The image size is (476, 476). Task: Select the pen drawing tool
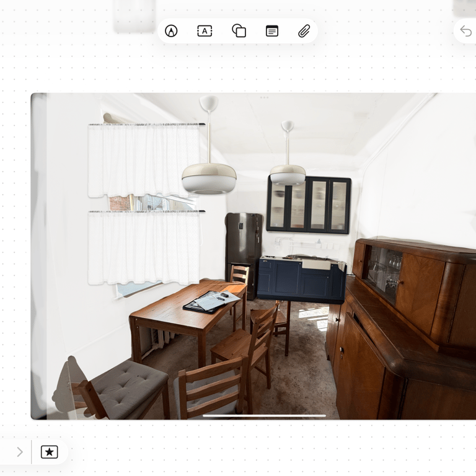(171, 31)
